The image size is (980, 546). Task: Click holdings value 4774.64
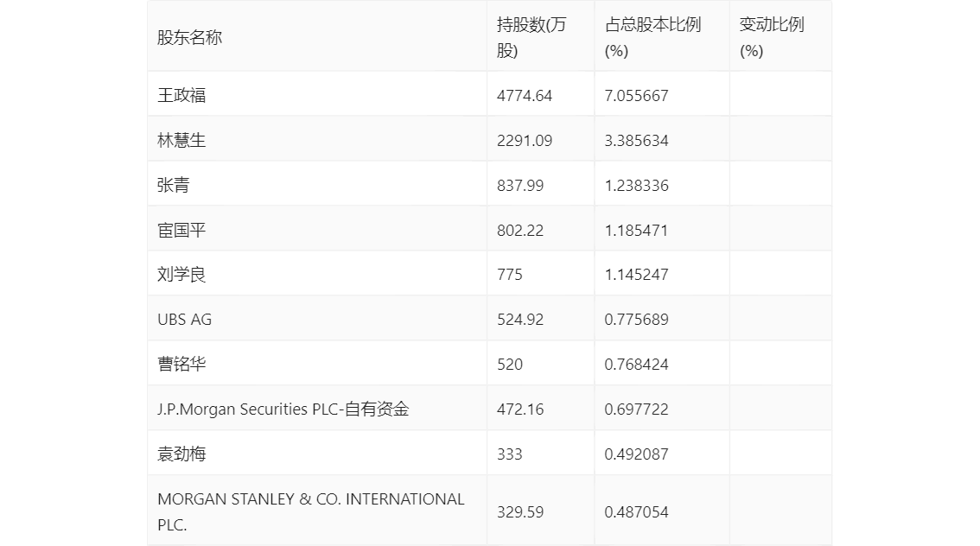pos(525,95)
